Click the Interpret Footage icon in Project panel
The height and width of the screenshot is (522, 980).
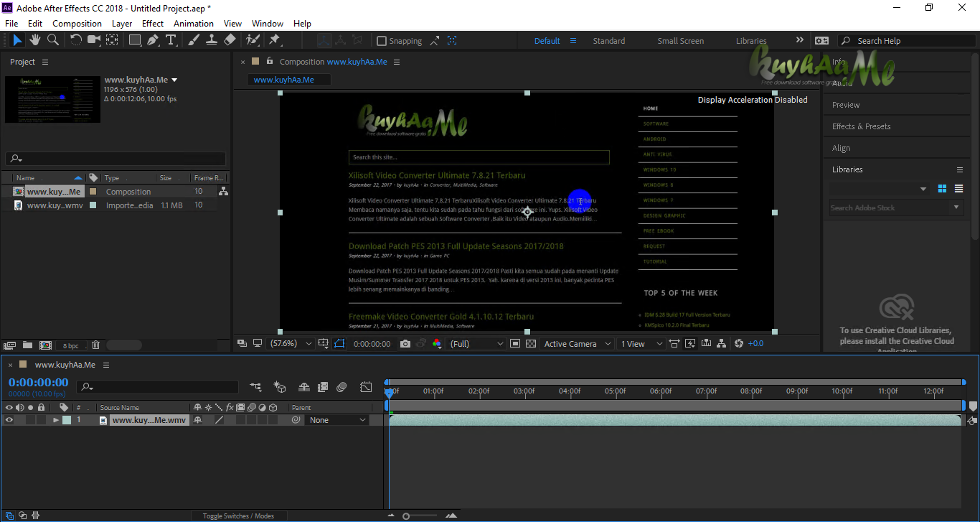tap(10, 345)
